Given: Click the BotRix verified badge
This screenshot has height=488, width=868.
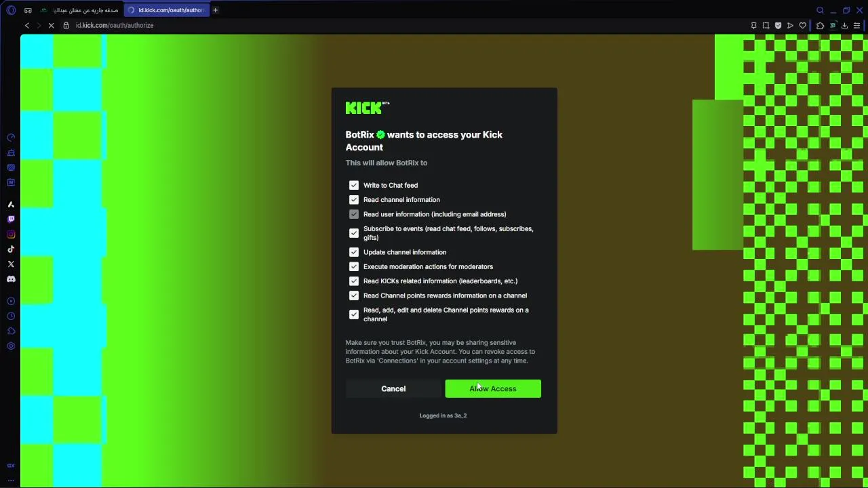Looking at the screenshot, I should coord(380,135).
